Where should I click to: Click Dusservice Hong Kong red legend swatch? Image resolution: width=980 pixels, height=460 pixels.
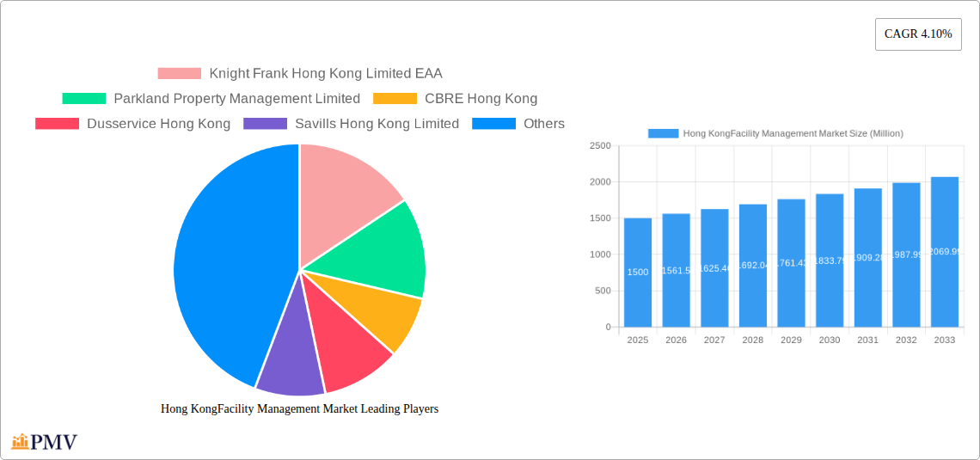[57, 124]
